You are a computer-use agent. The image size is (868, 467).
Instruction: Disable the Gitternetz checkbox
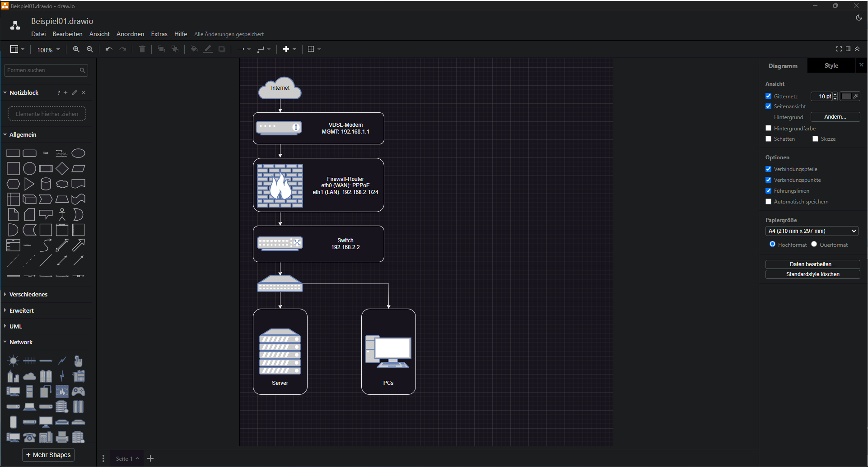click(769, 96)
